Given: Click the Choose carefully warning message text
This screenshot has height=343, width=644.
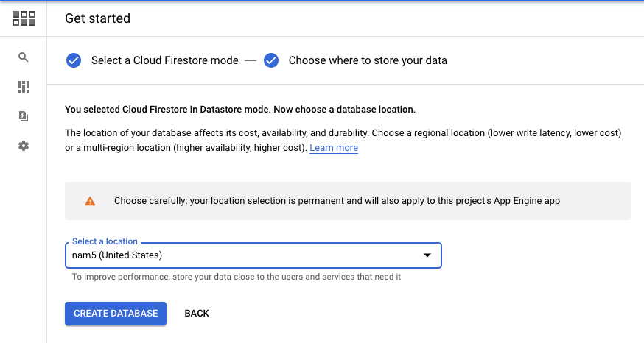Looking at the screenshot, I should tap(337, 201).
